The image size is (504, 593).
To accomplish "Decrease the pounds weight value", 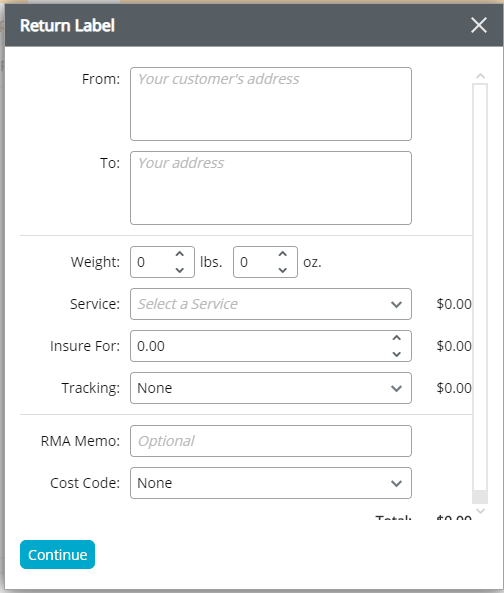I will click(180, 270).
